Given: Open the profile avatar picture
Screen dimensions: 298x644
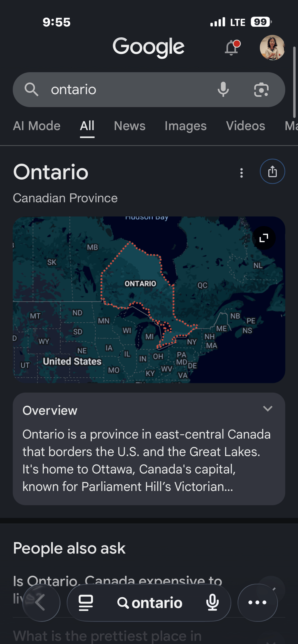Looking at the screenshot, I should (272, 48).
